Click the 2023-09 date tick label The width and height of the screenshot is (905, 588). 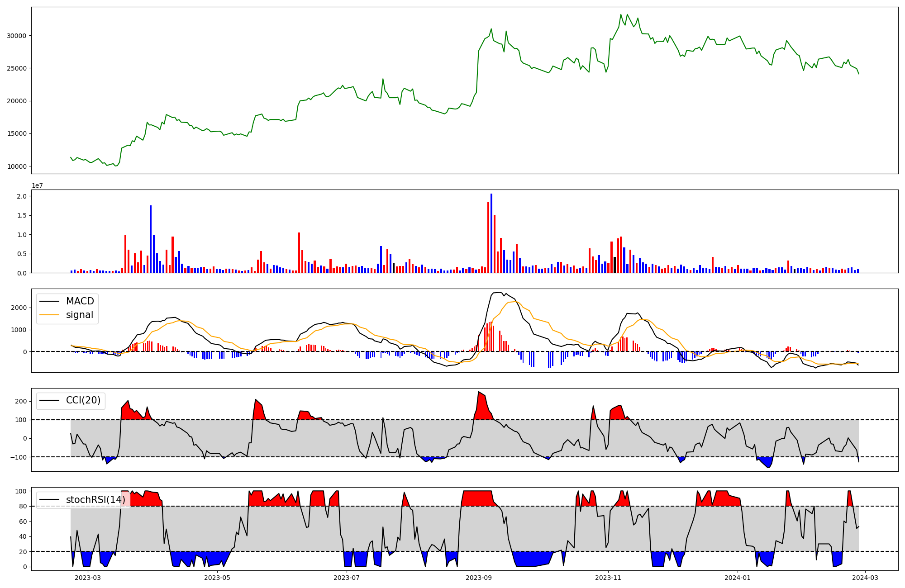point(479,578)
